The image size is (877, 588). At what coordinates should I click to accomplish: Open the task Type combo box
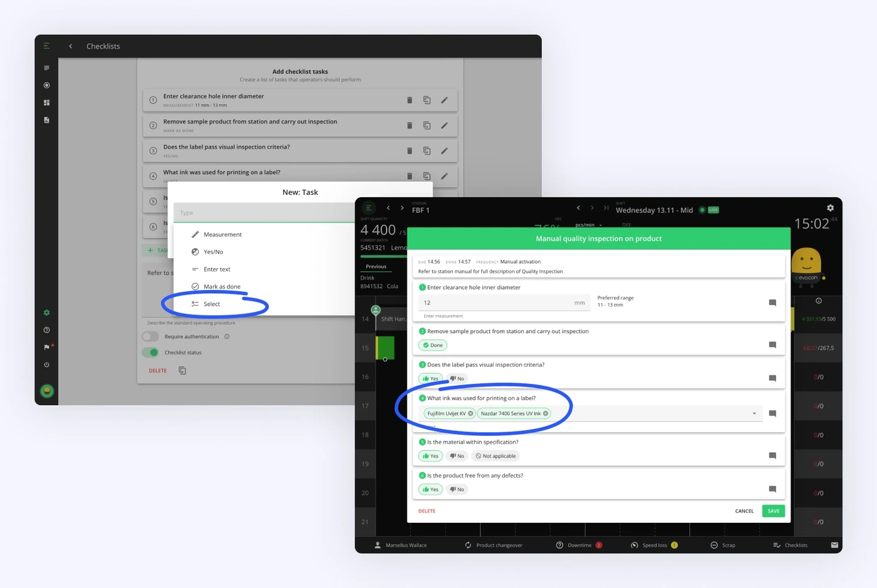coord(264,213)
